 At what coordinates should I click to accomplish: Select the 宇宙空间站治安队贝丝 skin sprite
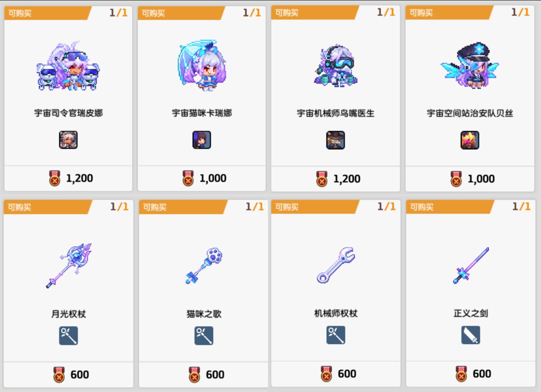pos(470,66)
